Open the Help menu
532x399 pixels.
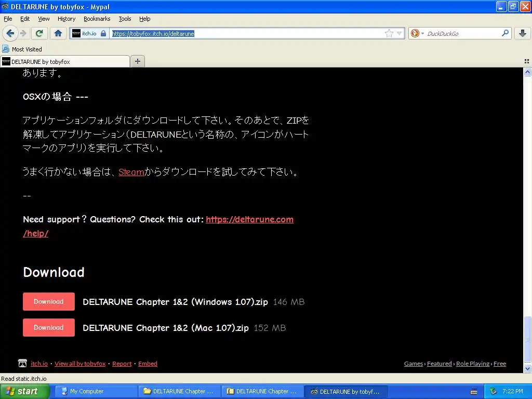point(144,19)
